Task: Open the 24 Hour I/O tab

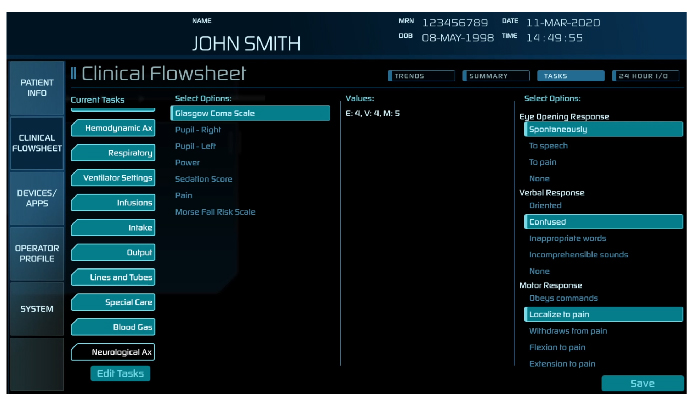Action: (645, 76)
